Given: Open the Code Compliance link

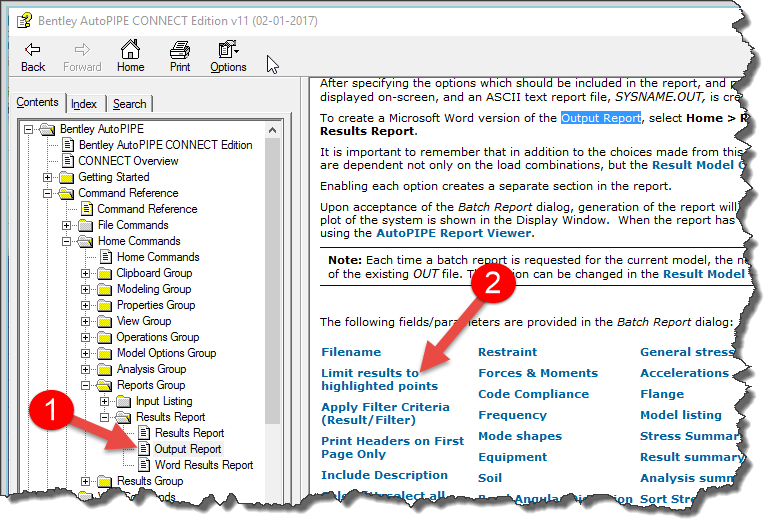Looking at the screenshot, I should 533,394.
